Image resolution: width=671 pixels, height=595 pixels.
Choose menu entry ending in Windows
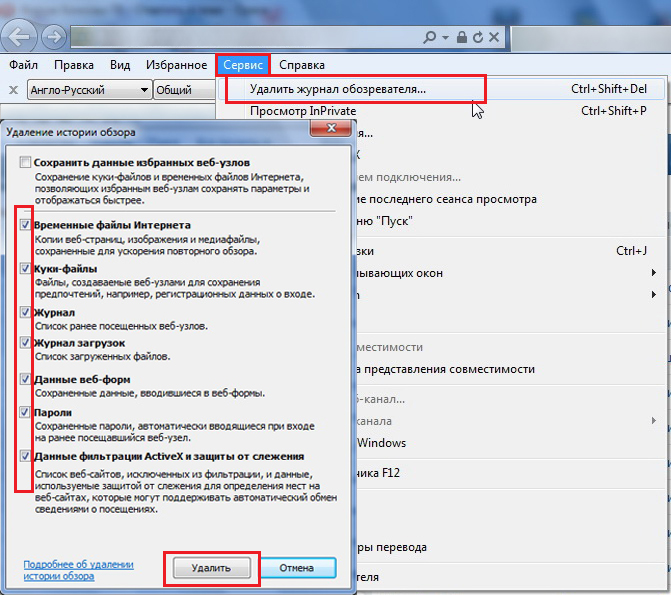tap(509, 443)
